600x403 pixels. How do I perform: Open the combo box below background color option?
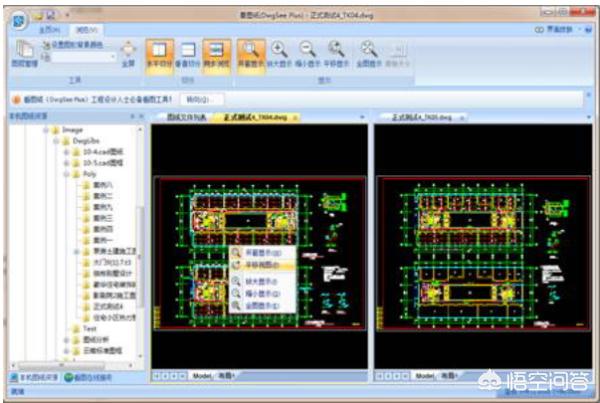(x=83, y=57)
